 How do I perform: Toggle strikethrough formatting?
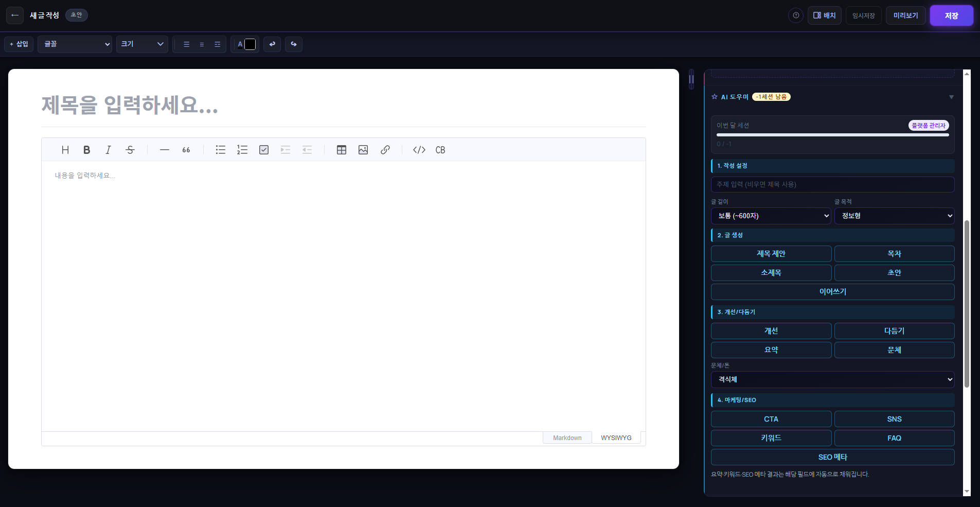[130, 150]
